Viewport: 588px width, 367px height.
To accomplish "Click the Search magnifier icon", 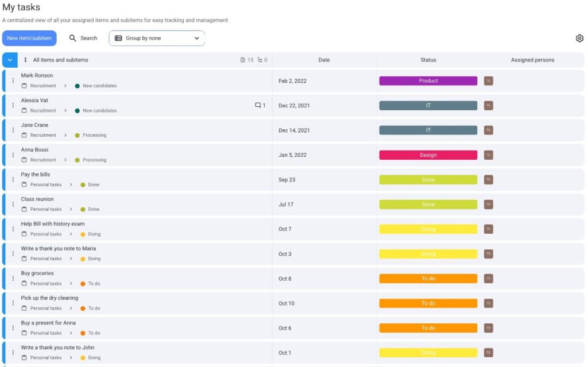I will click(73, 38).
